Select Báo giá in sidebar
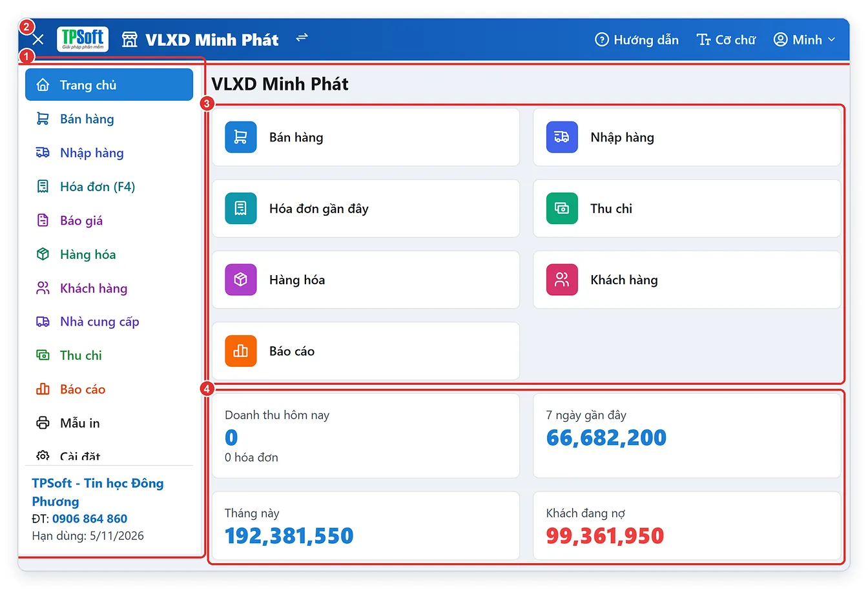The image size is (868, 589). point(109,220)
